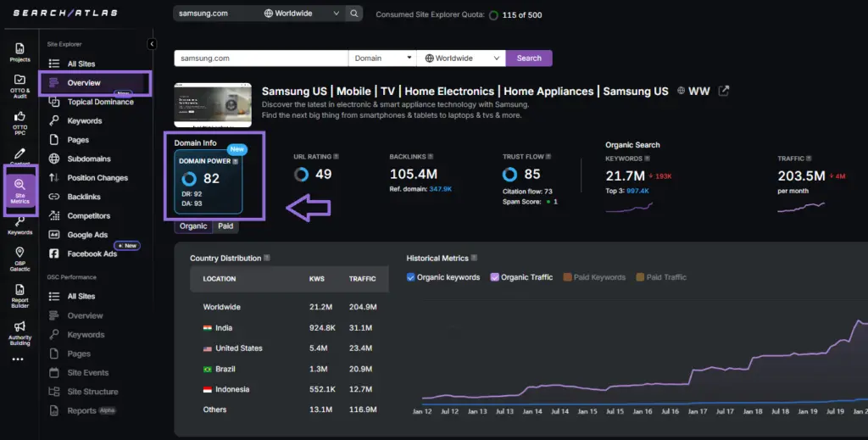Screen dimensions: 868x440
Task: Click the Indonesia country row
Action: (x=290, y=389)
